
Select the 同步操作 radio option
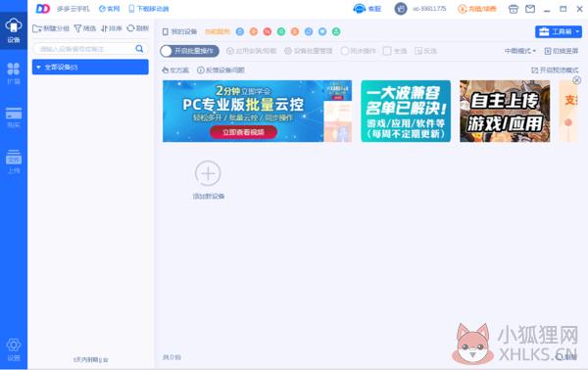point(345,51)
